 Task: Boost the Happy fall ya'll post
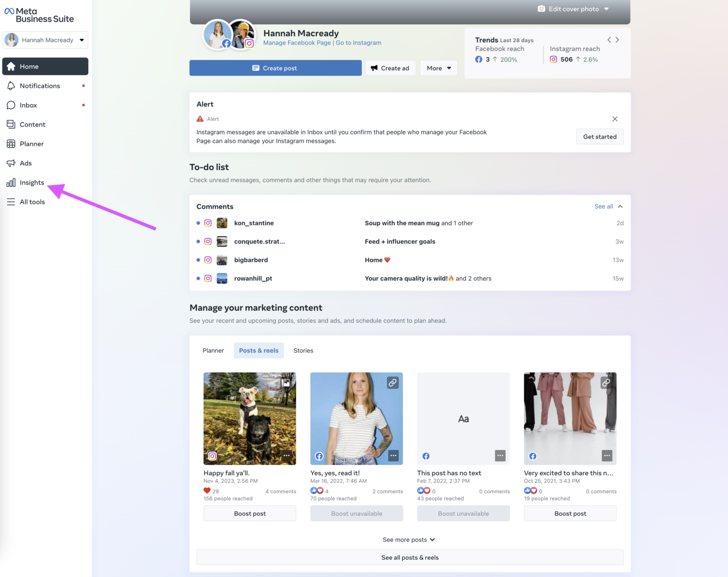pyautogui.click(x=250, y=514)
